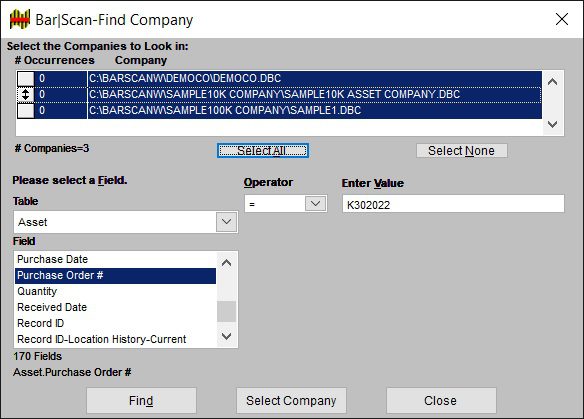Viewport: 584px width, 419px height.
Task: Toggle row selector for DEMOCO.DBC company
Action: click(x=26, y=79)
